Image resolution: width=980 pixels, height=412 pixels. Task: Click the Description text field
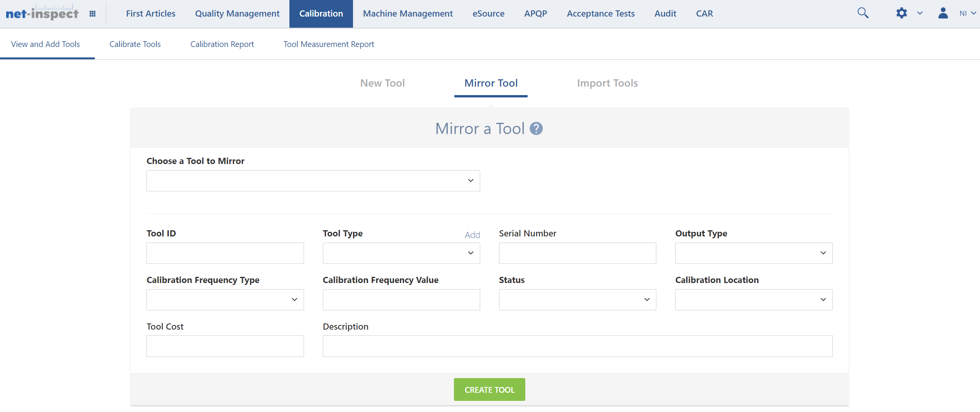tap(578, 346)
